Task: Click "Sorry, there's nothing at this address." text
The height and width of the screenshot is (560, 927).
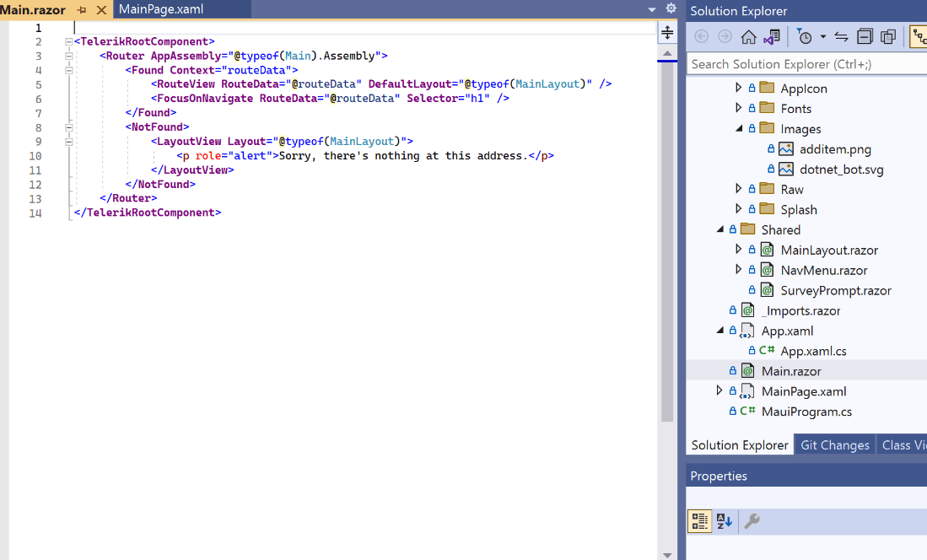Action: (x=403, y=155)
